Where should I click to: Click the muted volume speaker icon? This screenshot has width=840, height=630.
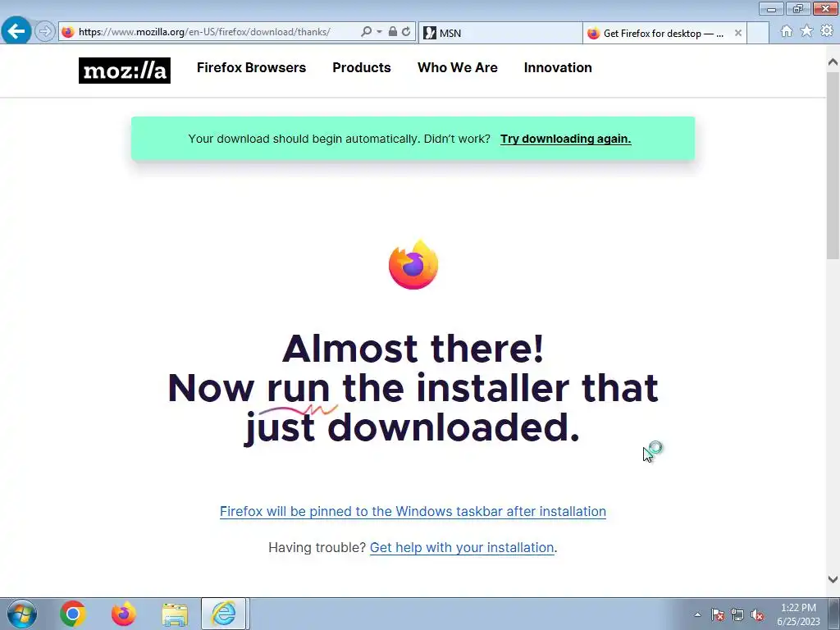[757, 614]
